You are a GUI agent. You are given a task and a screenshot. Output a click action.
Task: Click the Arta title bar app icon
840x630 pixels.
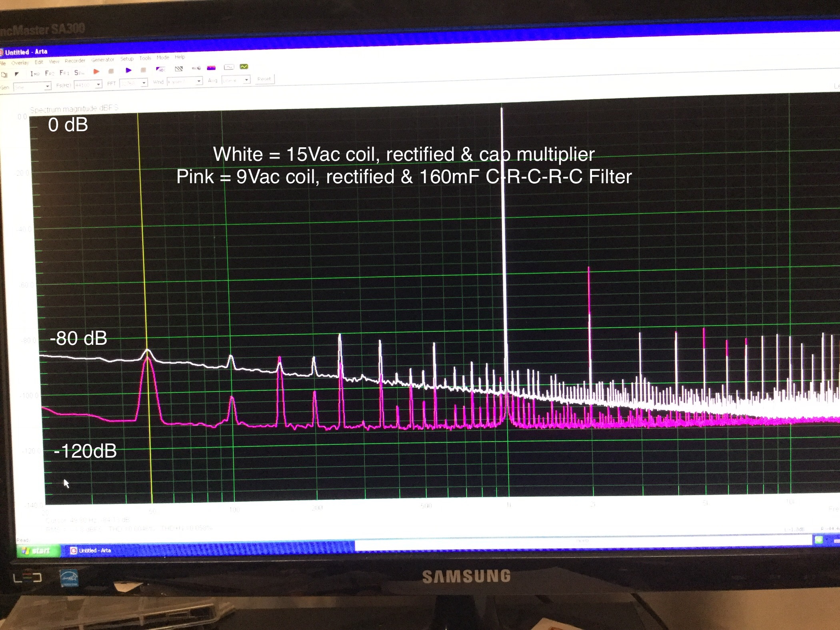(2, 52)
